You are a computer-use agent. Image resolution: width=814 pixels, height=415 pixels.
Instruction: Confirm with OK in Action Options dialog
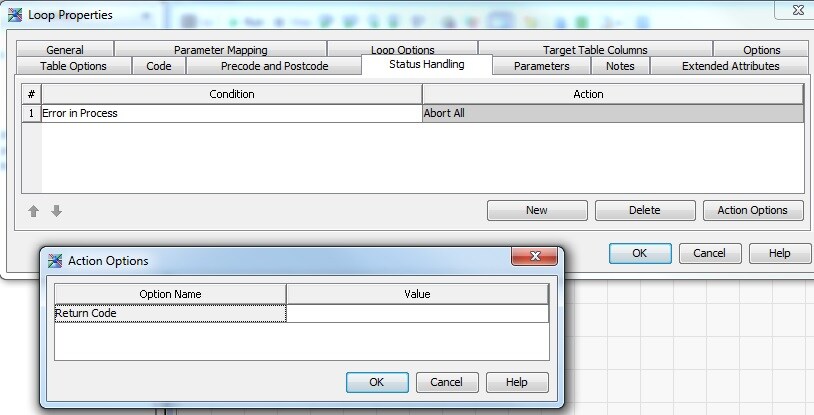(376, 382)
